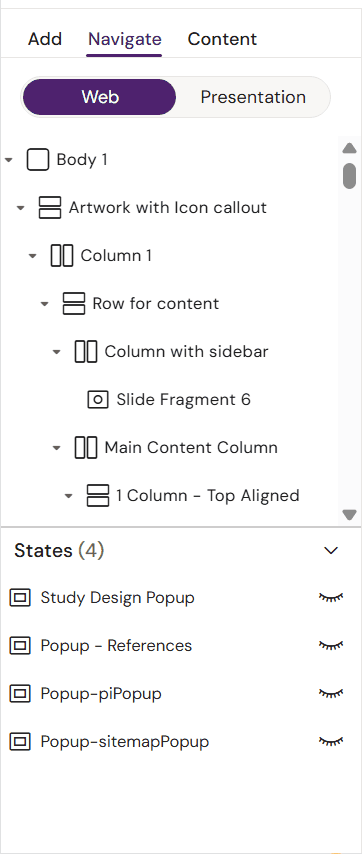362x854 pixels.
Task: Click the Main Content Column icon
Action: pyautogui.click(x=85, y=448)
